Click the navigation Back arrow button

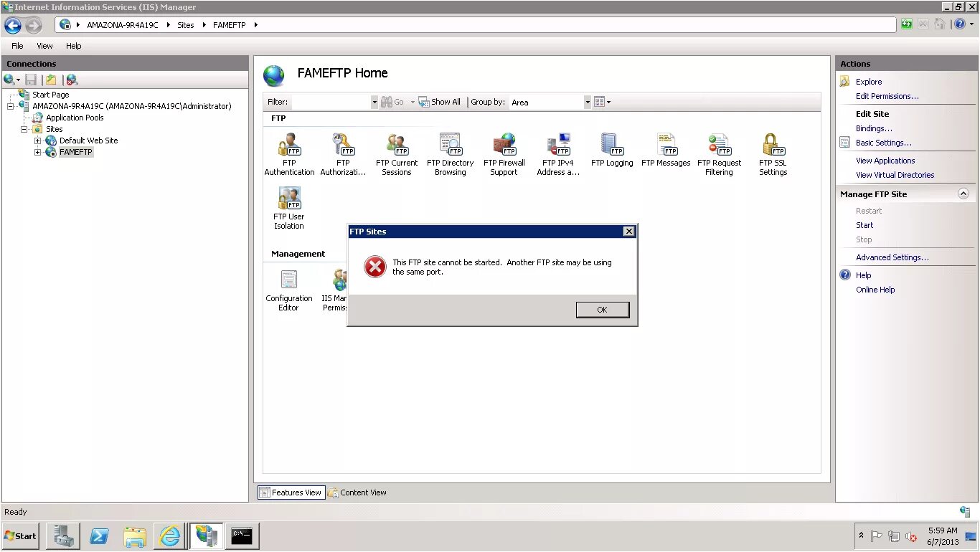(13, 26)
